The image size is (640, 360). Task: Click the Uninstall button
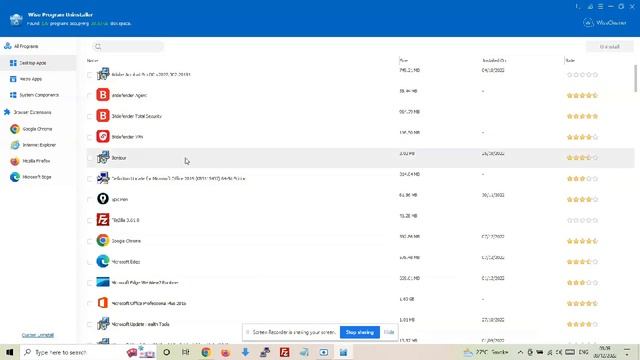tap(610, 47)
